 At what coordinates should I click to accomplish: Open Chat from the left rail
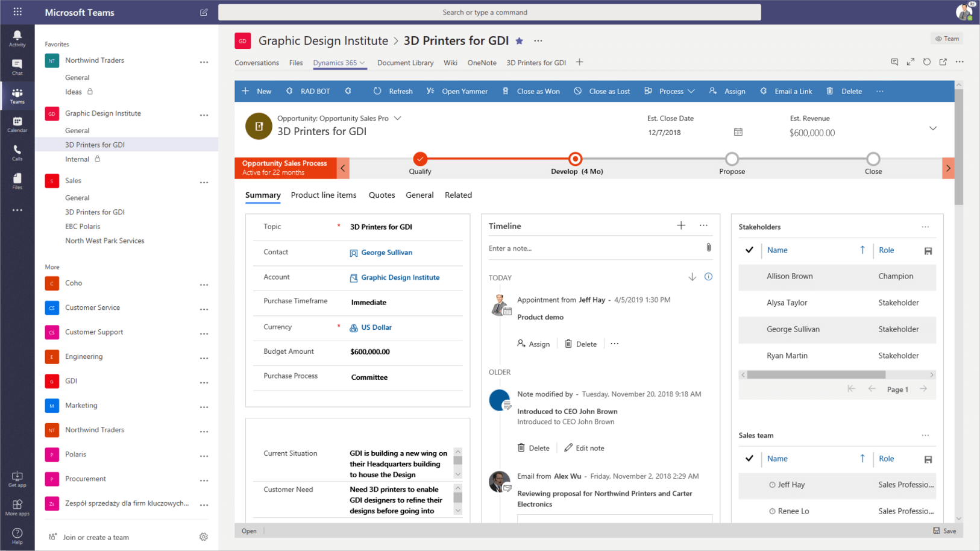point(17,67)
